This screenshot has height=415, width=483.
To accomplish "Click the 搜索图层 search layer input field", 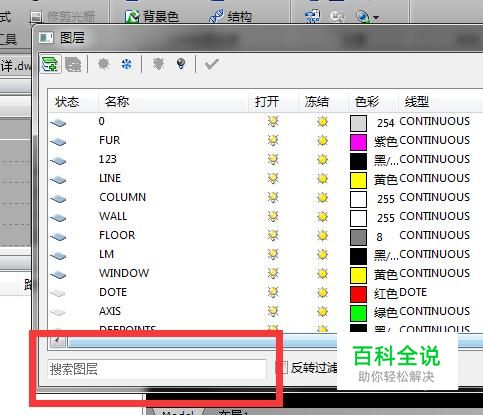I will pos(157,369).
